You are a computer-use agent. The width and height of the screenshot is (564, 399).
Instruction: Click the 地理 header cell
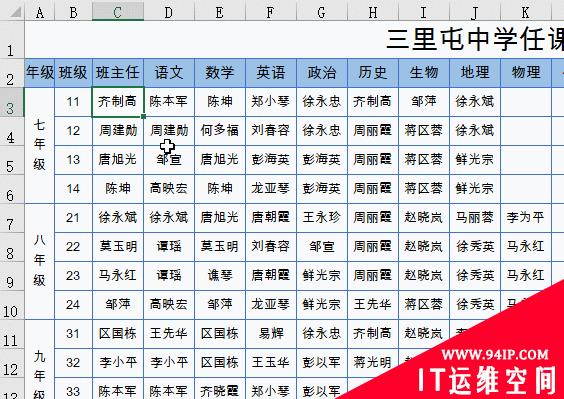pos(474,73)
